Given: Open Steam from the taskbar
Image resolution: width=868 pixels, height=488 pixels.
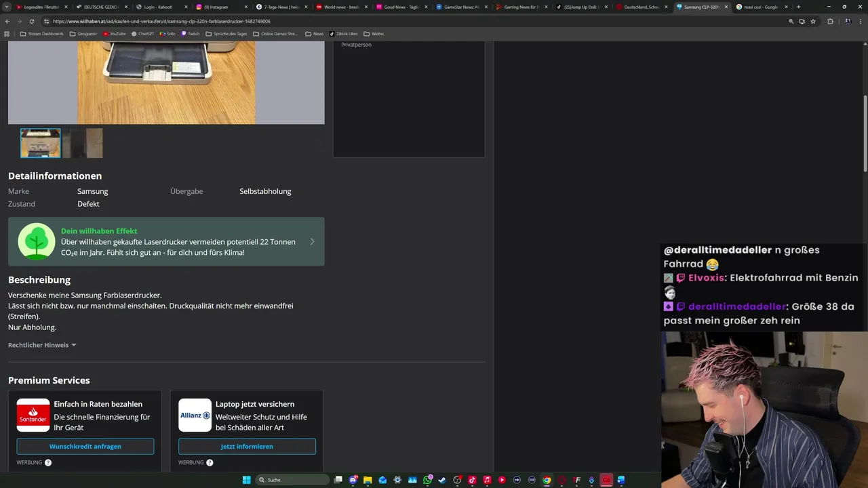Looking at the screenshot, I should tap(443, 480).
